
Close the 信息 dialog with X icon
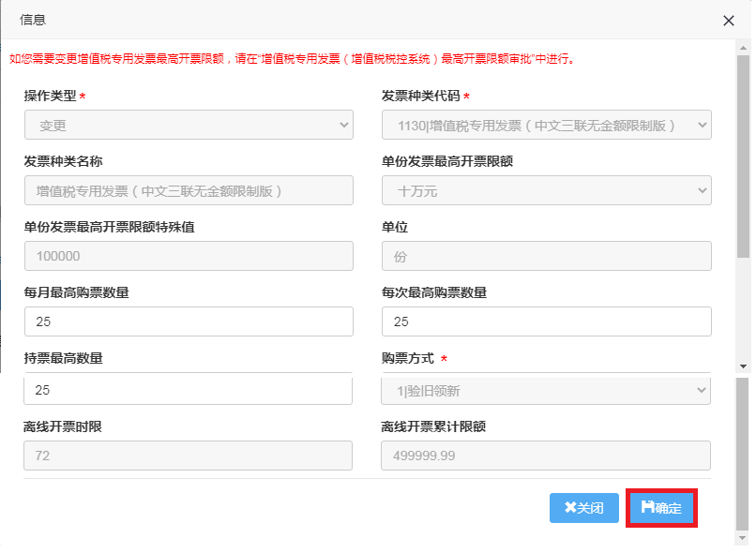coord(728,21)
